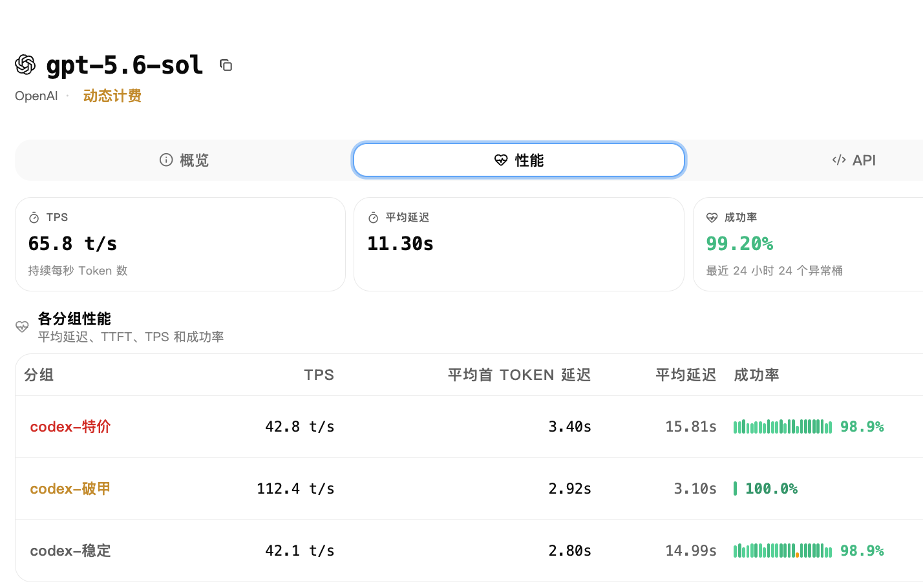Open the codex-破甲 group
Viewport: 923px width, 588px height.
[x=70, y=488]
